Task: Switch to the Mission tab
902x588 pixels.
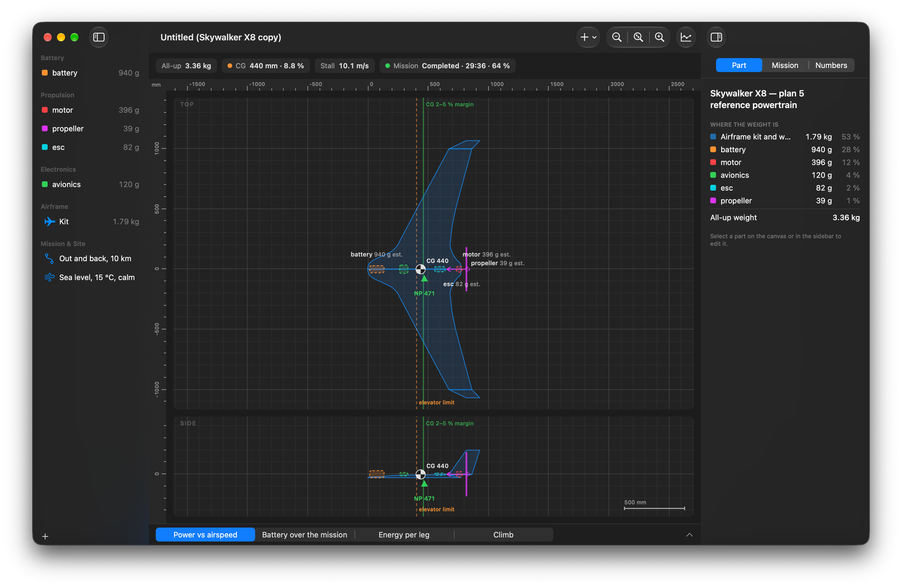Action: [x=784, y=65]
